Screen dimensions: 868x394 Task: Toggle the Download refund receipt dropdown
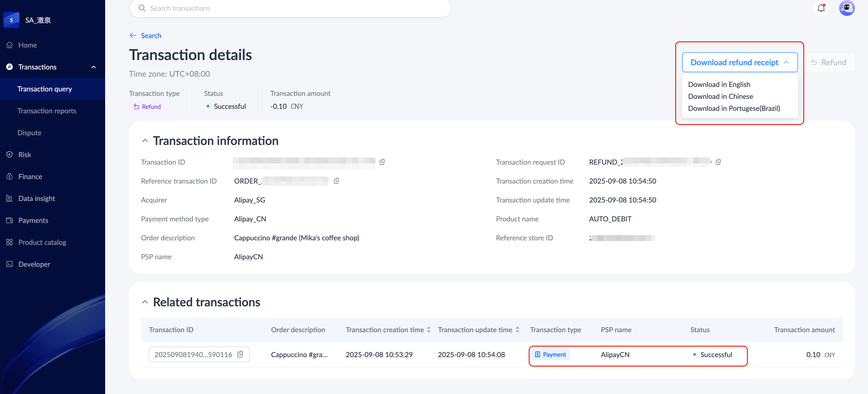coord(740,62)
